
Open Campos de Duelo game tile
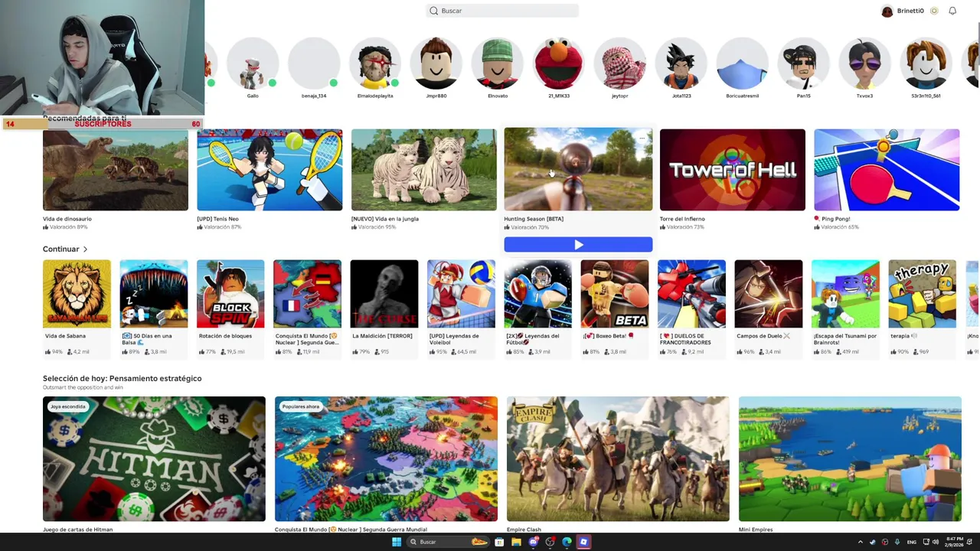pos(769,294)
